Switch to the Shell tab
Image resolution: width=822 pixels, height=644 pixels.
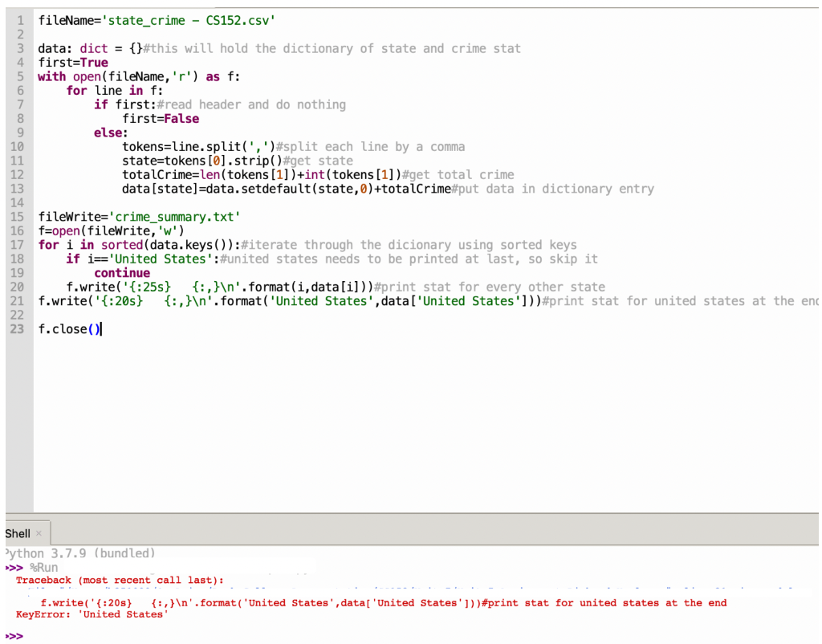[17, 533]
